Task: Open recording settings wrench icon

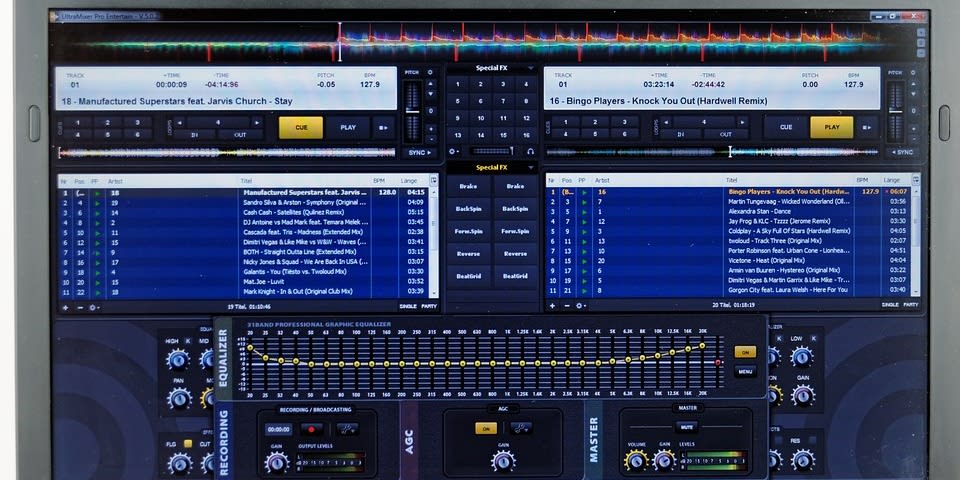Action: click(x=347, y=429)
